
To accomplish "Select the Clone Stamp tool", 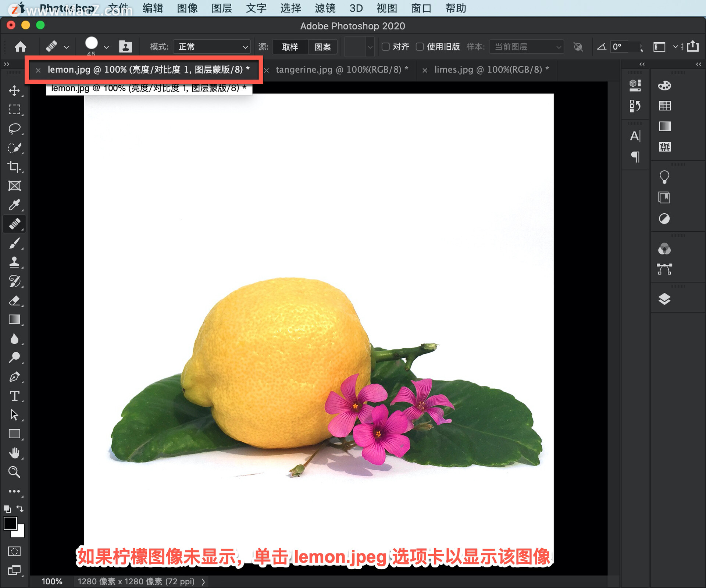I will coord(14,262).
